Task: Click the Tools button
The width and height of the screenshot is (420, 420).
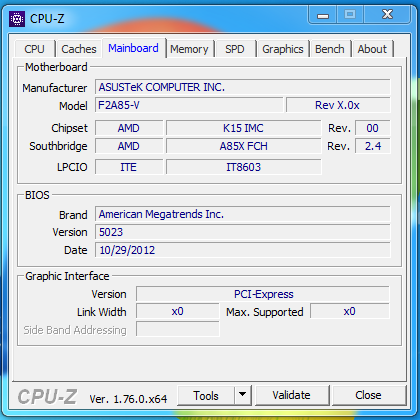Action: (x=206, y=396)
